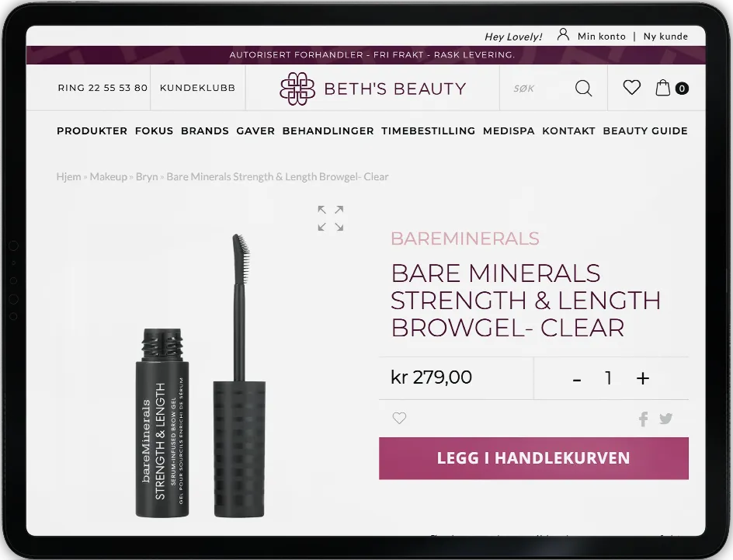Click Makeup in the breadcrumb
Screen dimensions: 733x560
(109, 176)
